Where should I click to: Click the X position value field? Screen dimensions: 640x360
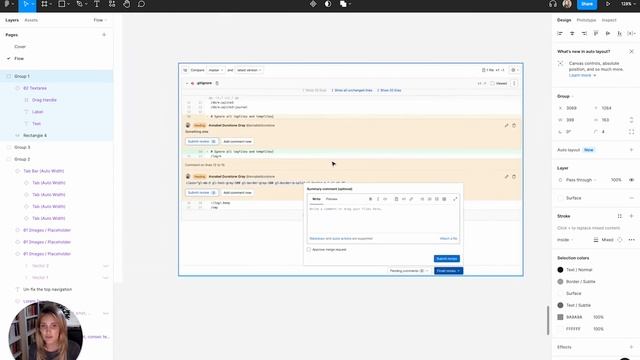(571, 108)
